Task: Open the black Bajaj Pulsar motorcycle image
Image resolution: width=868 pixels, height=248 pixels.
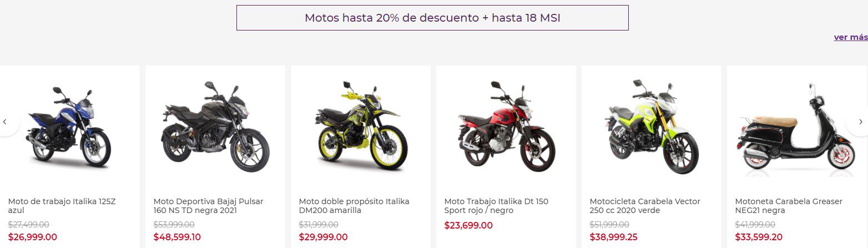Action: (x=215, y=128)
